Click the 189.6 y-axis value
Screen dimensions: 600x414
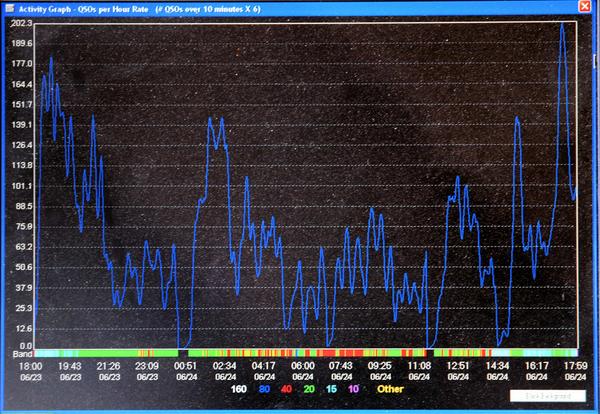point(21,43)
